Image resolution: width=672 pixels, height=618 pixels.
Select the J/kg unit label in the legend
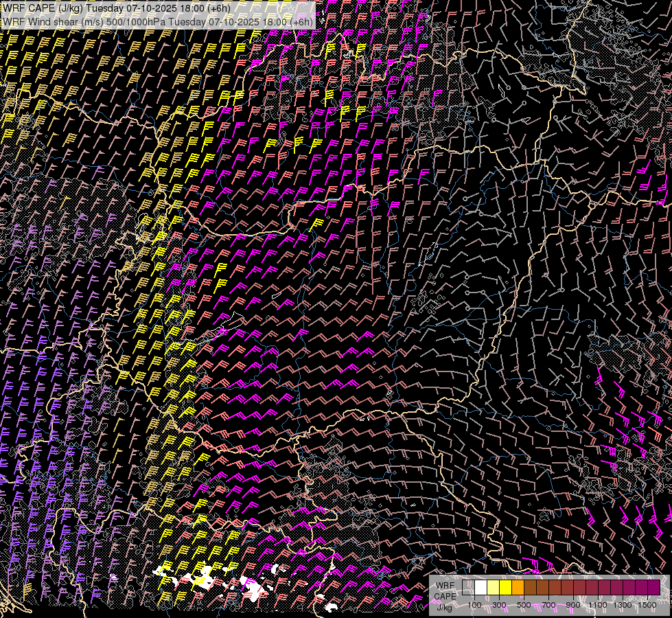tap(444, 606)
